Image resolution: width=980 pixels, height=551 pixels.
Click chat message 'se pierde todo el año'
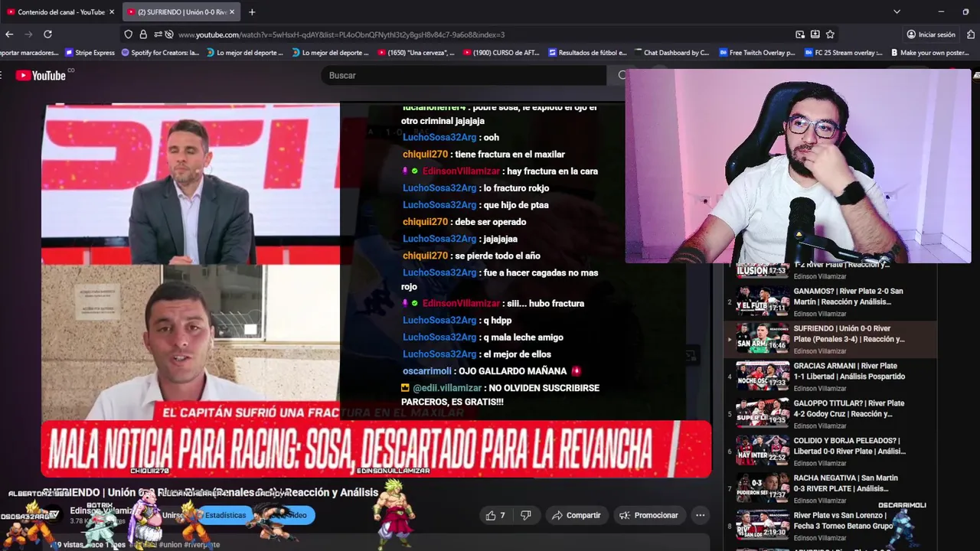pyautogui.click(x=472, y=256)
